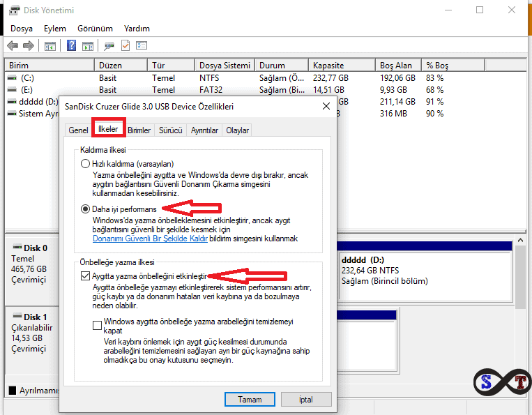Switch to the Genel tab
The width and height of the screenshot is (532, 415).
click(78, 130)
